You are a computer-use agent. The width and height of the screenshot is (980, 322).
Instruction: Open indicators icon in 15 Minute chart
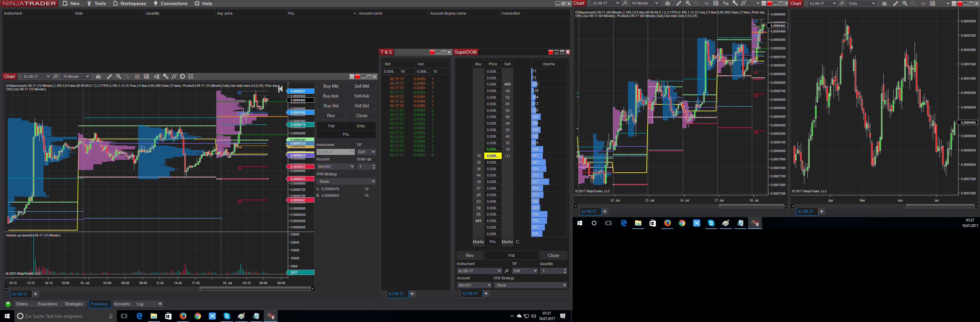(x=166, y=76)
